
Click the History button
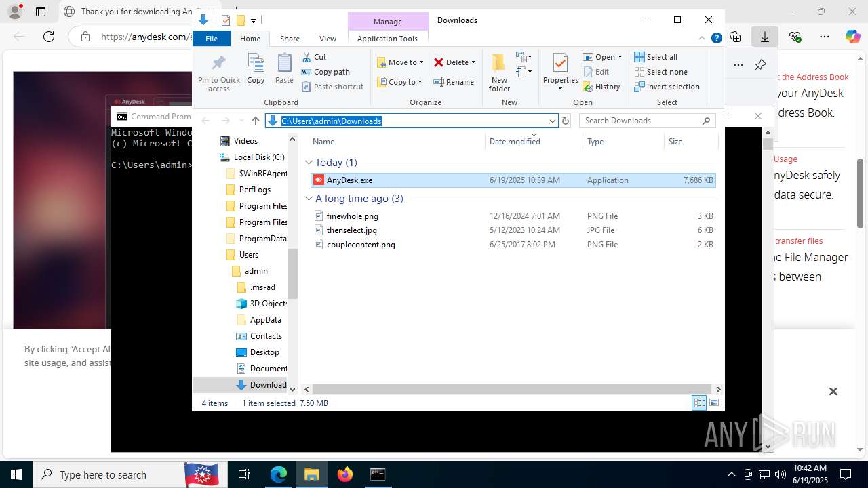601,87
